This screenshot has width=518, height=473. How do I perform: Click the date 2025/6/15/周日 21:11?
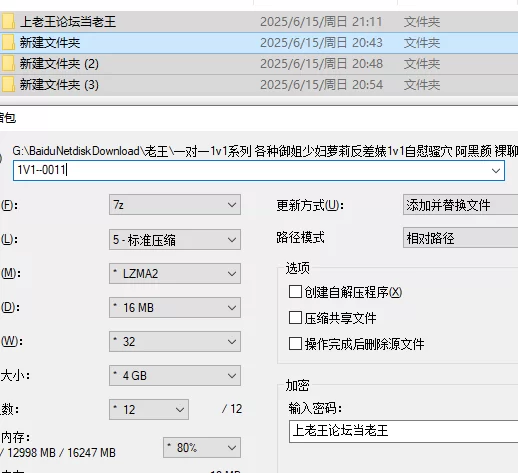(321, 22)
